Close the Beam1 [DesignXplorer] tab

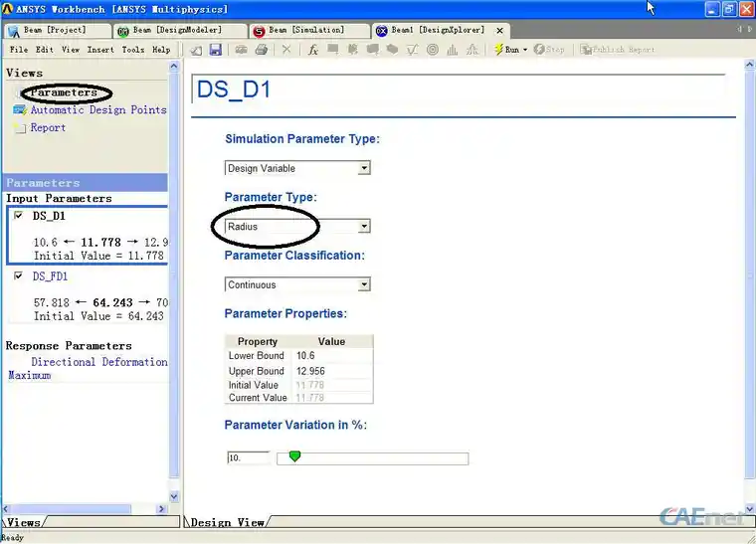tap(500, 31)
